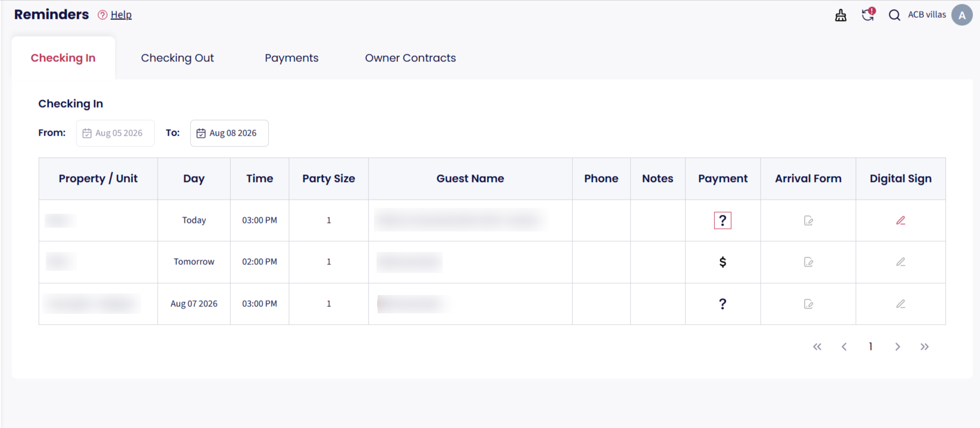This screenshot has width=980, height=428.
Task: Click the '02:00 PM' time cell
Action: [259, 262]
